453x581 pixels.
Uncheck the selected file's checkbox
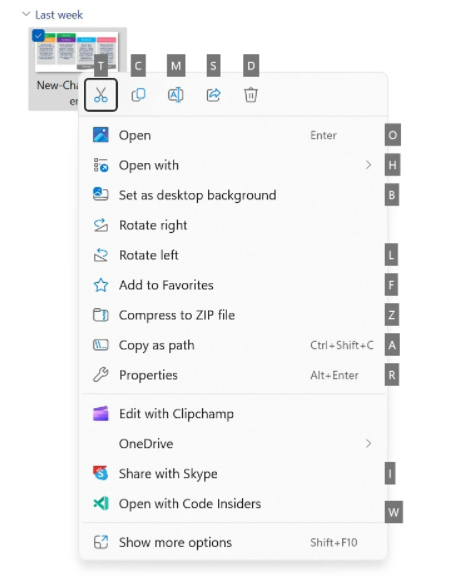click(38, 36)
